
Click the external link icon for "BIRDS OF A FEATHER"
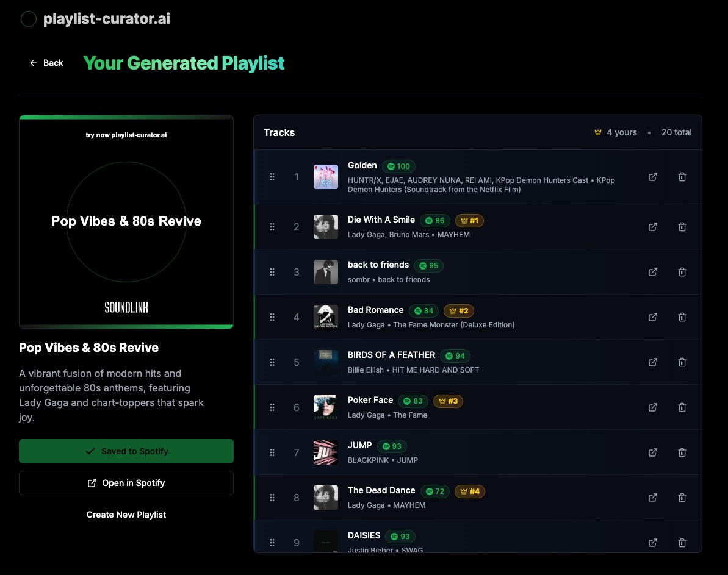[652, 362]
